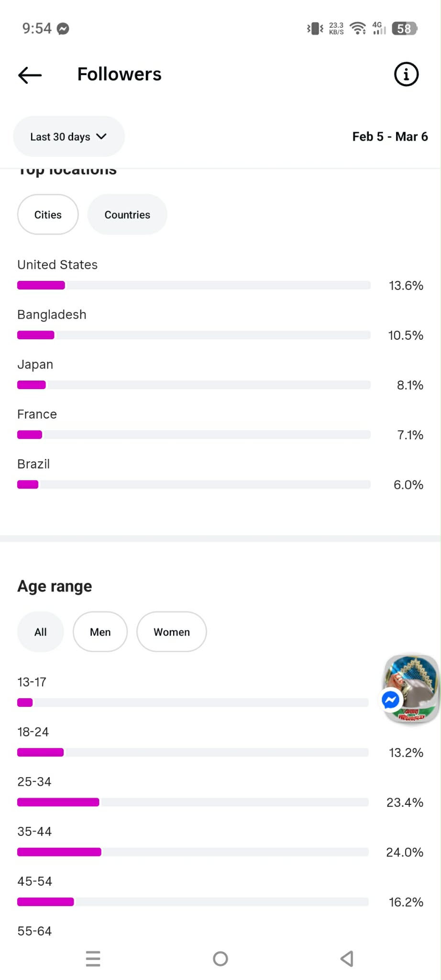The height and width of the screenshot is (980, 441).
Task: Tap the Followers page title
Action: coord(119,75)
